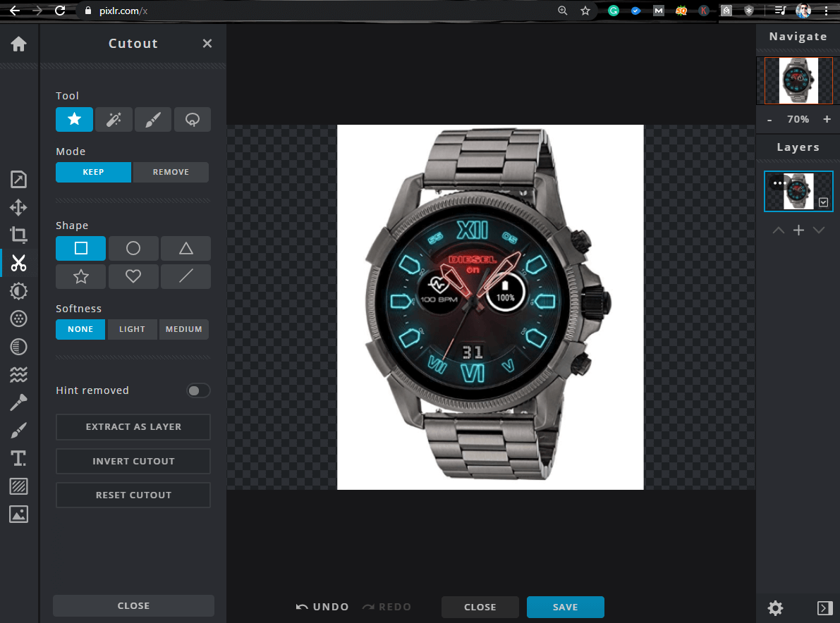Uncheck the layer visibility checkbox
The image size is (840, 623).
pos(823,202)
